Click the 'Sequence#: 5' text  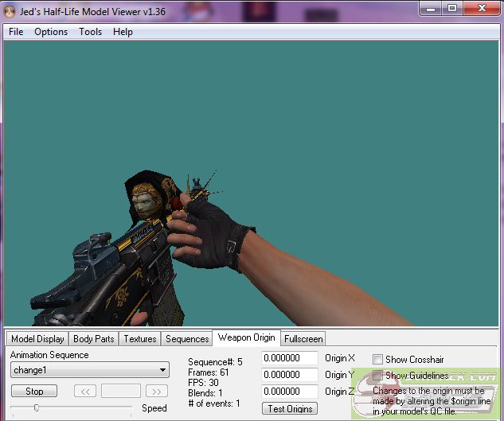coord(215,362)
